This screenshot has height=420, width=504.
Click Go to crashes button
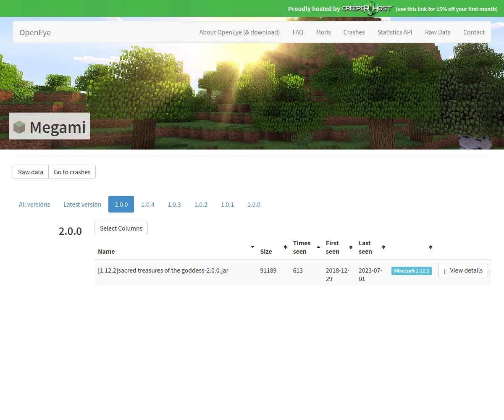click(72, 172)
